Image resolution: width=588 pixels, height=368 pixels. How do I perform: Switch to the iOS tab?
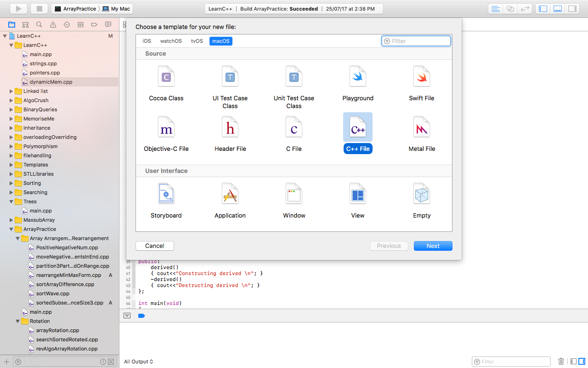point(147,41)
